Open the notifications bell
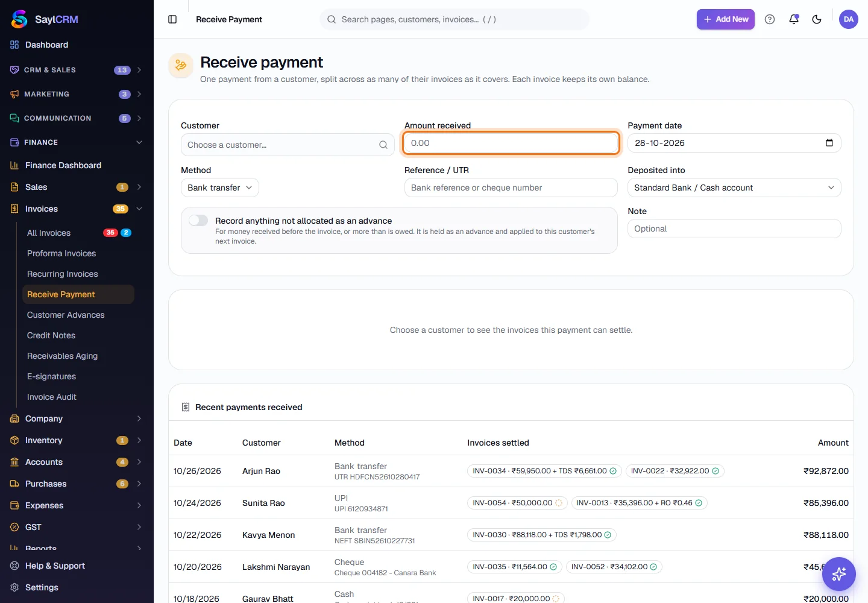 click(x=794, y=19)
